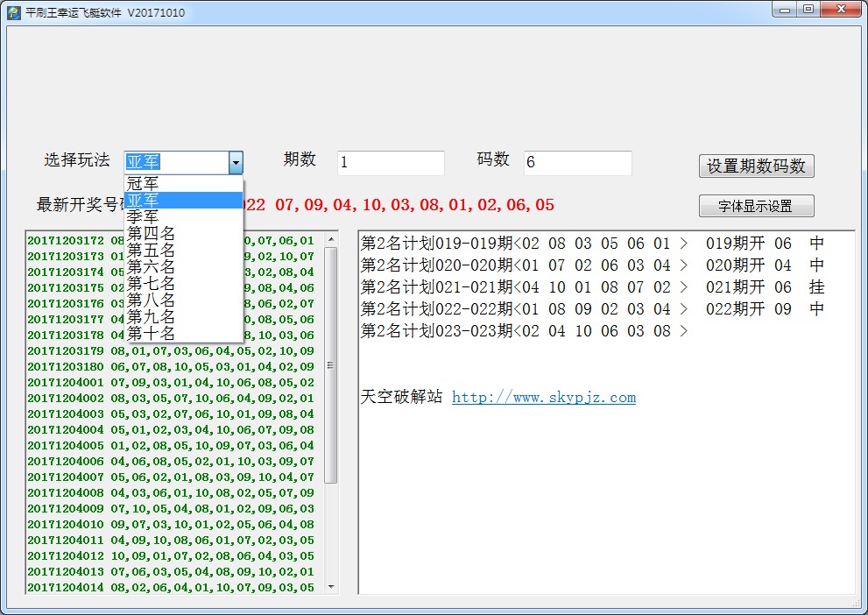This screenshot has height=615, width=868.
Task: Click the history list scroll up arrow
Action: (x=331, y=239)
